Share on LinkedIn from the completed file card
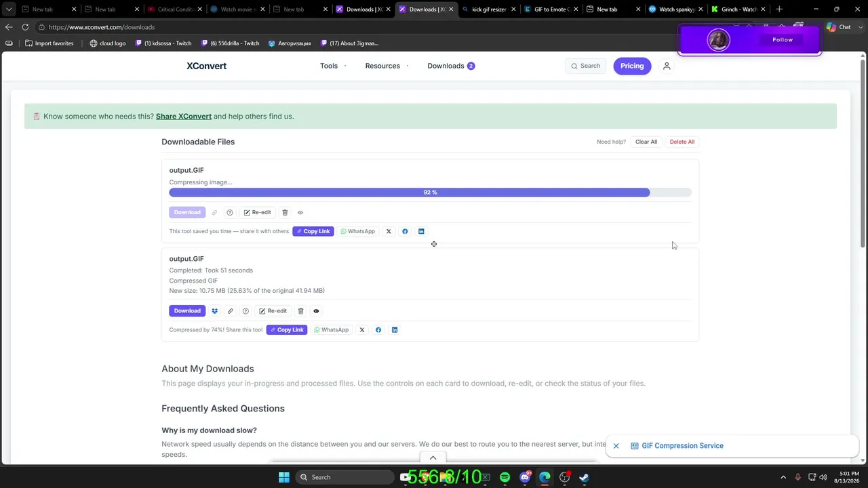Image resolution: width=868 pixels, height=488 pixels. coord(395,330)
